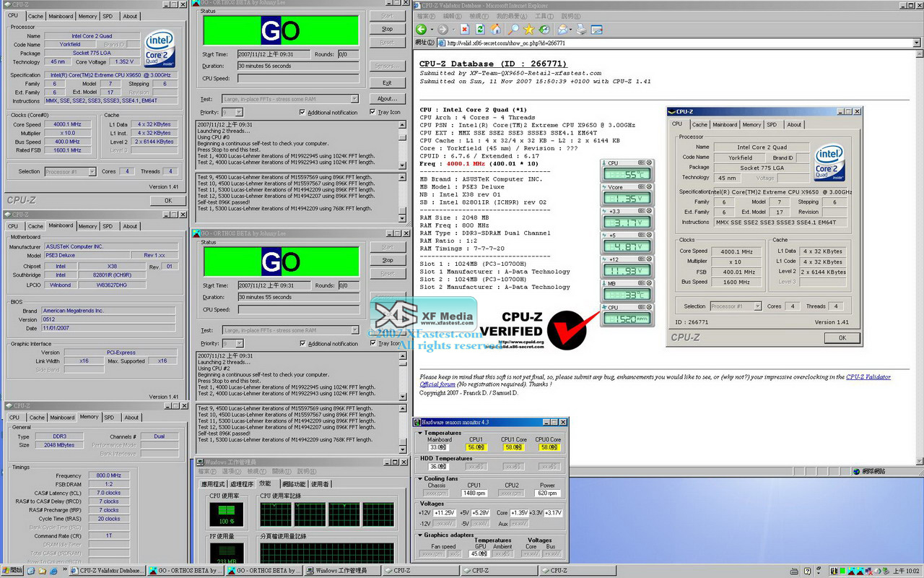Click the Internet Explorer page icon in address bar
This screenshot has height=578, width=924.
(x=442, y=43)
